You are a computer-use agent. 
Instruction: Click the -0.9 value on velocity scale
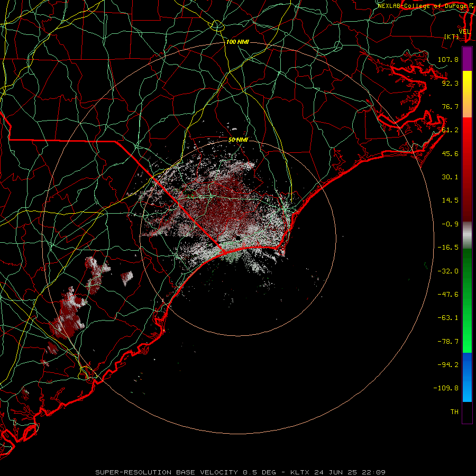click(x=450, y=224)
